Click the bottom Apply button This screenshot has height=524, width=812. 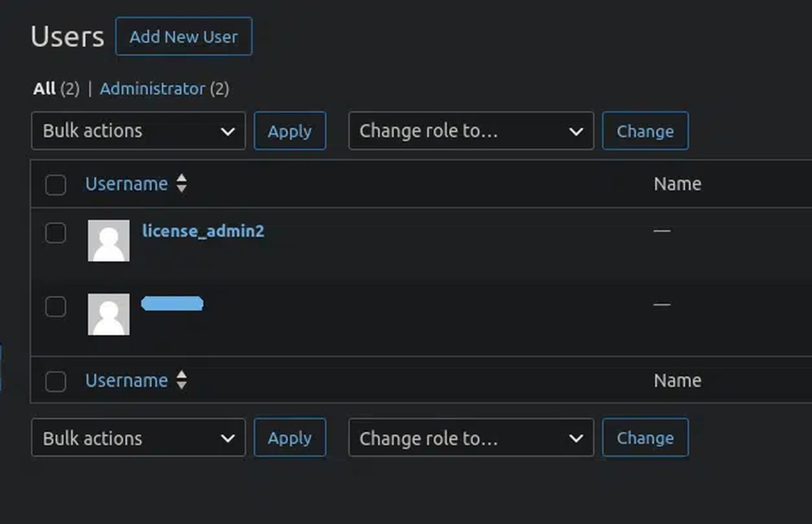289,438
